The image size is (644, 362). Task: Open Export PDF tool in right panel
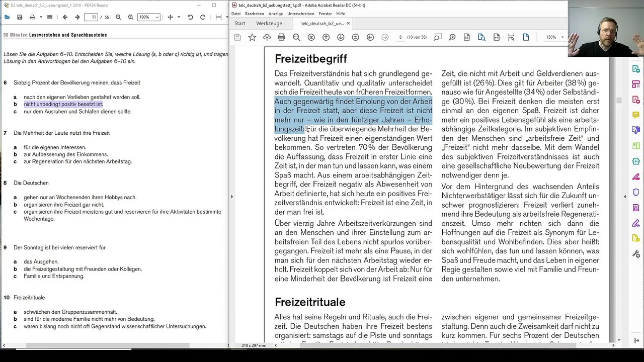pyautogui.click(x=636, y=69)
